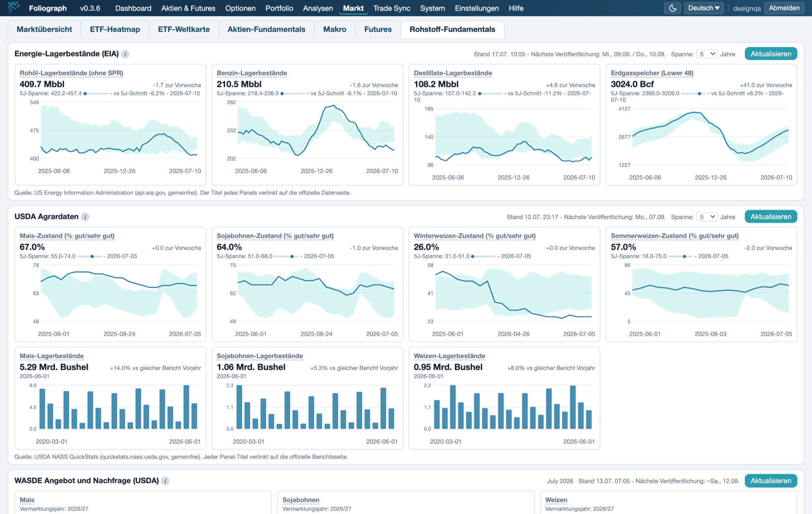Open Mais-Zustand panel title link

pos(67,236)
